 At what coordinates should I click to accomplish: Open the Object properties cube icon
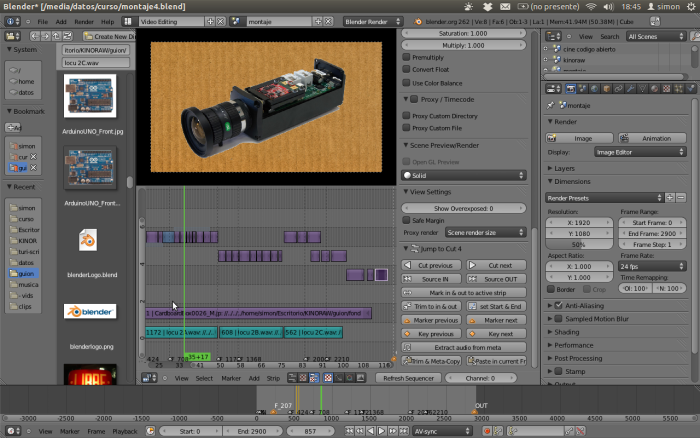(607, 89)
